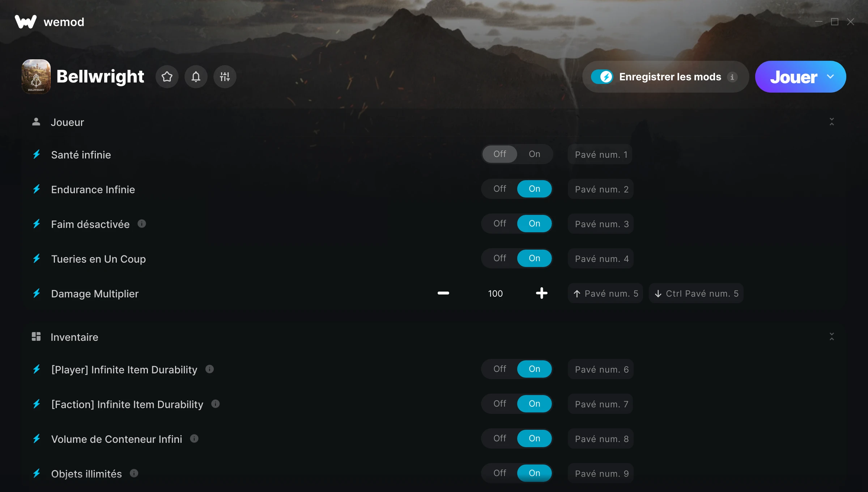This screenshot has width=868, height=492.
Task: Turn off Tueries en Un Coup
Action: [x=499, y=258]
